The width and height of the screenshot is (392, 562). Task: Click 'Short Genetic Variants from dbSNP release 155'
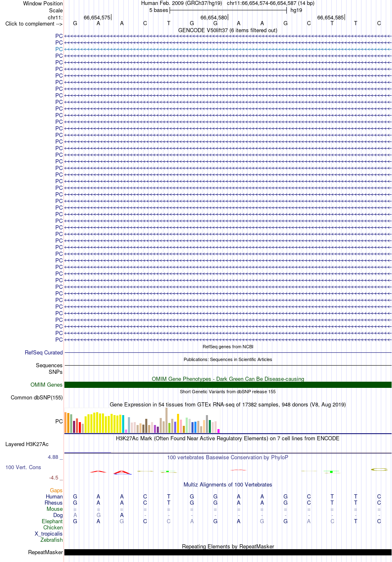[228, 392]
